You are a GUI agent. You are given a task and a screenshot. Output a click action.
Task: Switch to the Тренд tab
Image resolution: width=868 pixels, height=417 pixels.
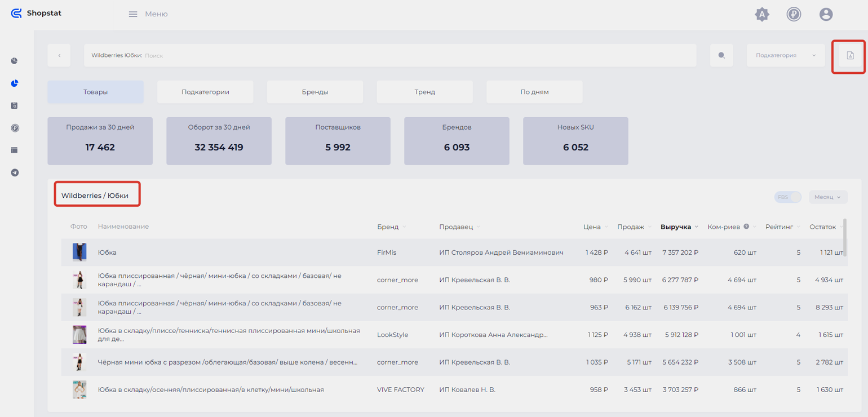tap(424, 92)
